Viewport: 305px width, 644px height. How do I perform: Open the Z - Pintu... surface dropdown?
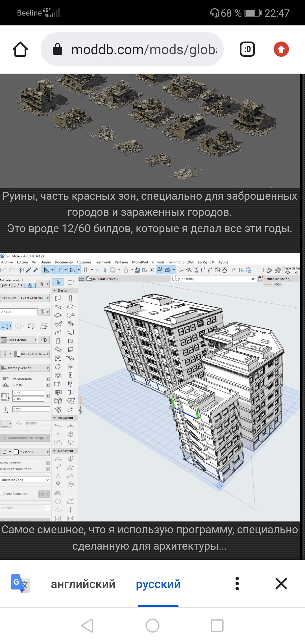click(31, 452)
